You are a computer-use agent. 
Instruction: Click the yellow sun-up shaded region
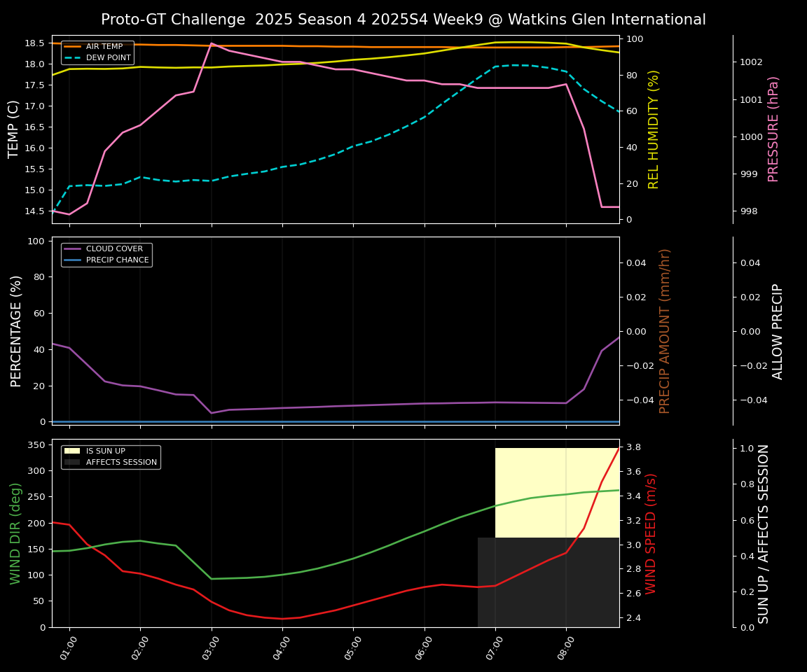pos(557,490)
